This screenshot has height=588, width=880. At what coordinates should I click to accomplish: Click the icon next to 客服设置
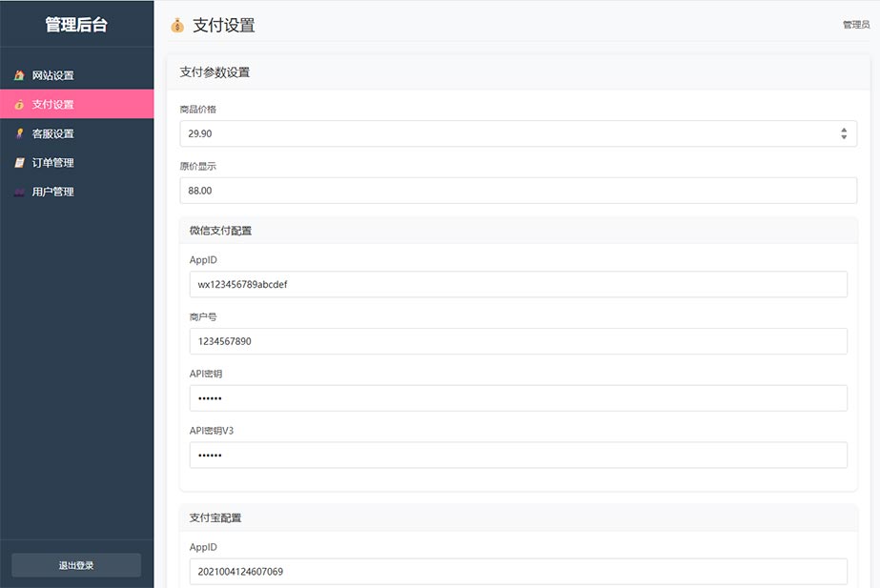pos(19,133)
